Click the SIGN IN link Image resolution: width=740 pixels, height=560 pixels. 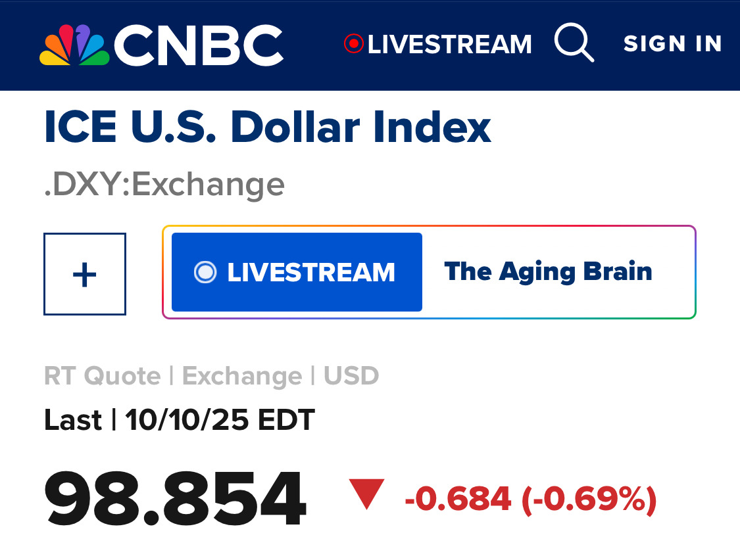(672, 44)
